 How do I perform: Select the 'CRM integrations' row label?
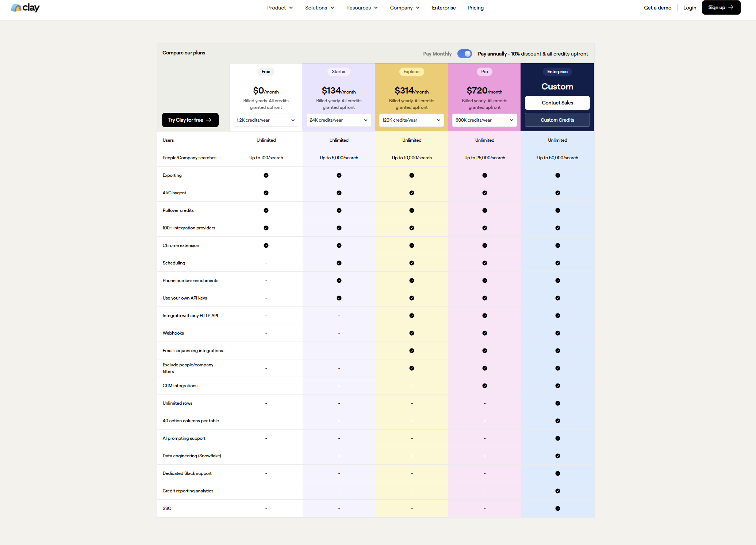pyautogui.click(x=180, y=386)
